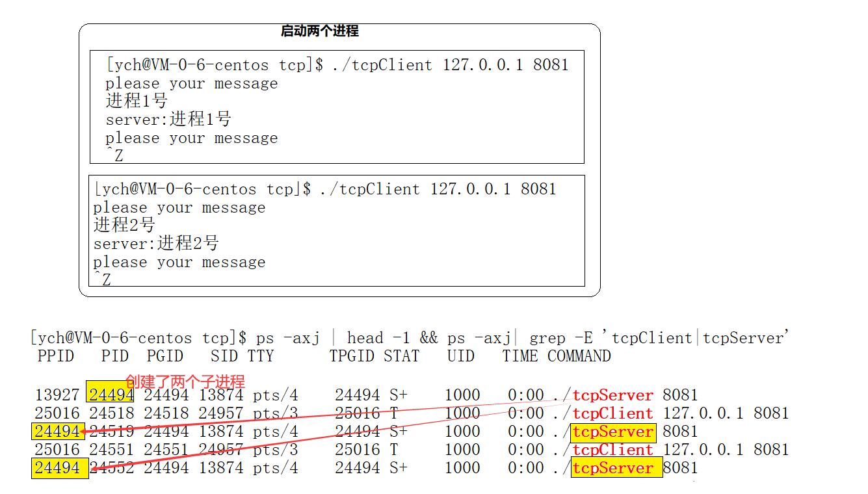Click PPID 24494 in the PID 24552 row
Image resolution: width=868 pixels, height=494 pixels.
60,468
